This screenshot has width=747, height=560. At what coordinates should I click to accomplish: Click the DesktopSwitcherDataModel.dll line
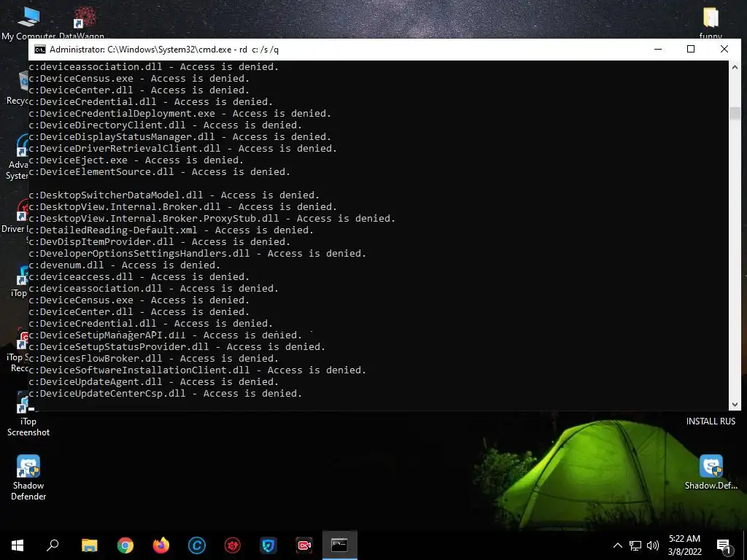(x=174, y=195)
